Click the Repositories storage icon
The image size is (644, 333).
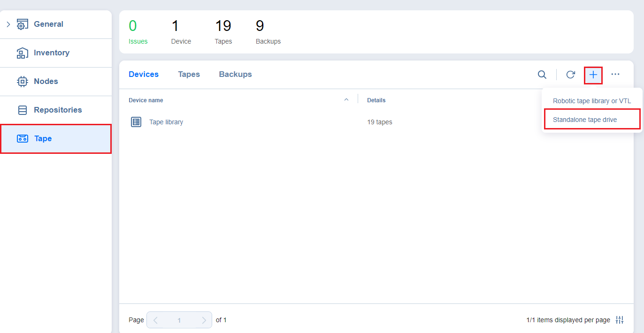coord(22,110)
